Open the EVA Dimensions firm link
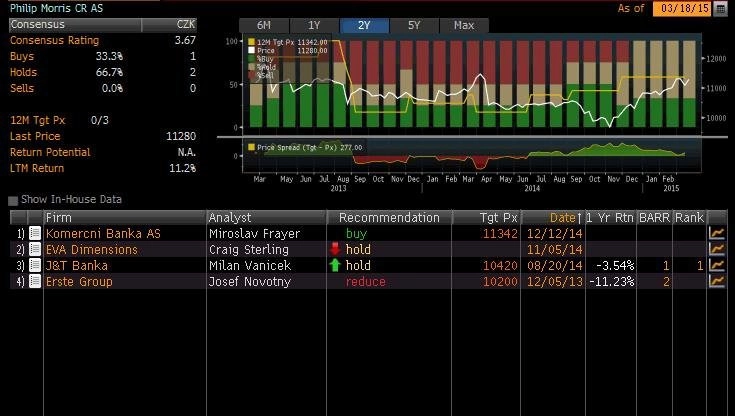The width and height of the screenshot is (735, 416). (92, 250)
